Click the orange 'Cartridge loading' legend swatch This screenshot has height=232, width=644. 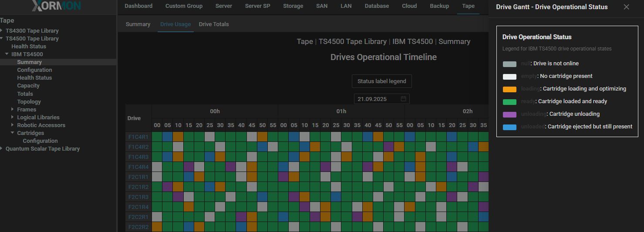pyautogui.click(x=509, y=89)
